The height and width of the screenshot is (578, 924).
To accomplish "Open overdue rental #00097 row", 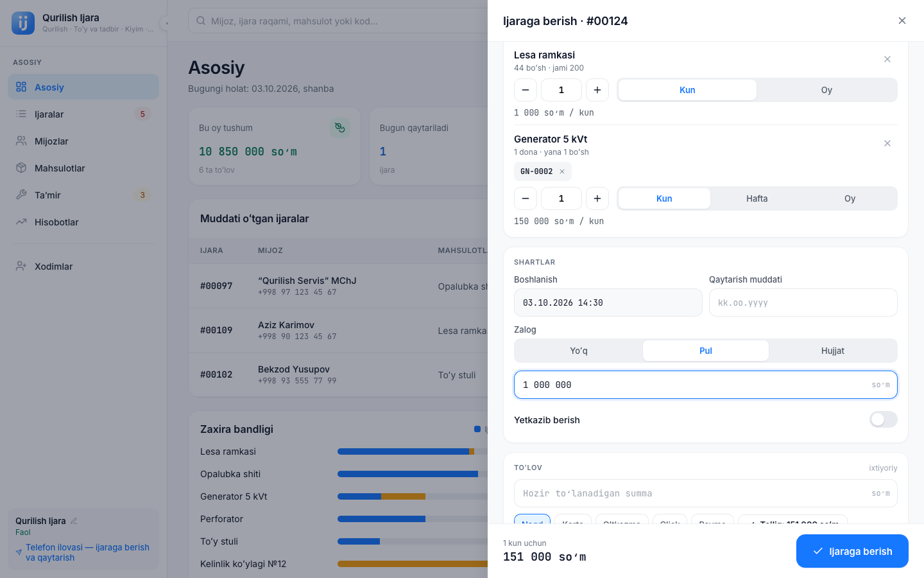I will (338, 286).
